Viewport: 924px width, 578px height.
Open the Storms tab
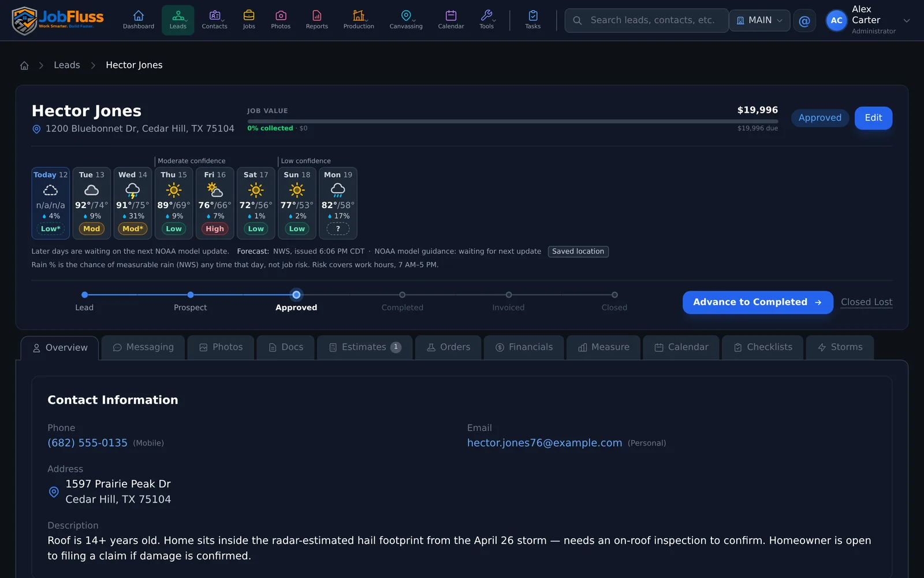(840, 347)
